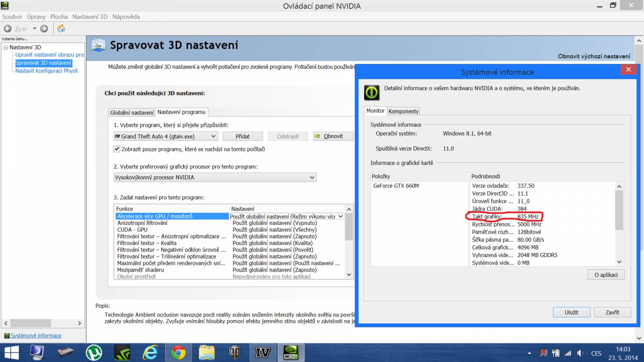Click Zavřít button
644x362 pixels.
click(x=612, y=312)
